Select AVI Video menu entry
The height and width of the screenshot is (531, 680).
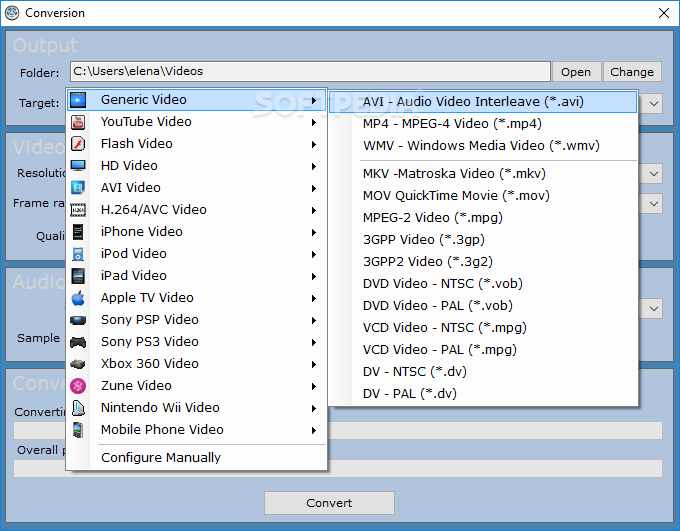pos(196,188)
